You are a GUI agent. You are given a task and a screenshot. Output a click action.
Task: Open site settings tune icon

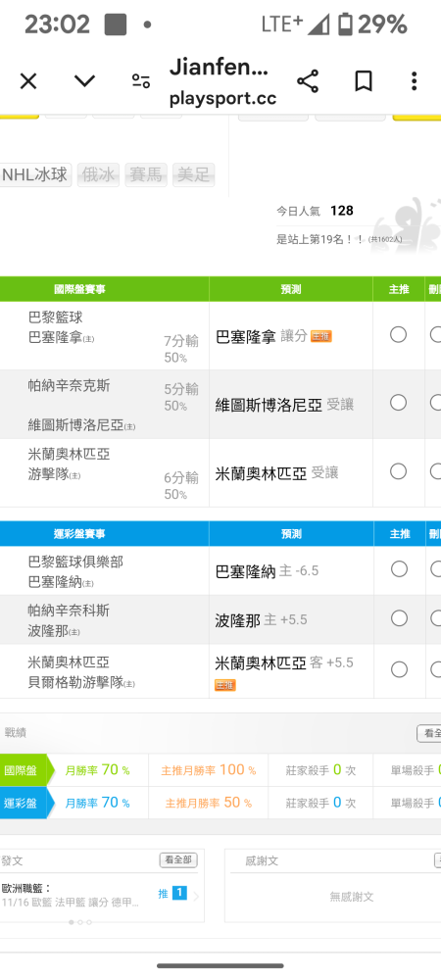click(141, 81)
